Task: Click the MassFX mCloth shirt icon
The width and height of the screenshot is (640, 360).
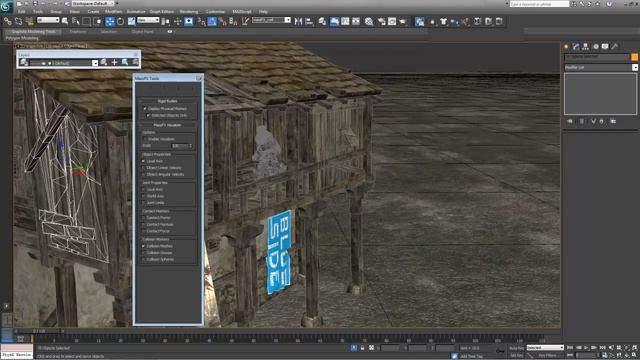Action: click(443, 21)
